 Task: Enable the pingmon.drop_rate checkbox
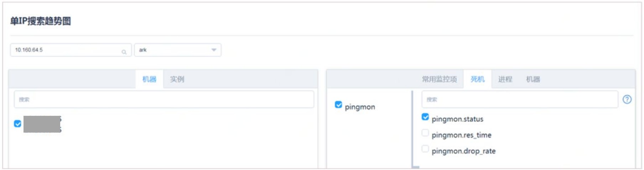(x=425, y=149)
